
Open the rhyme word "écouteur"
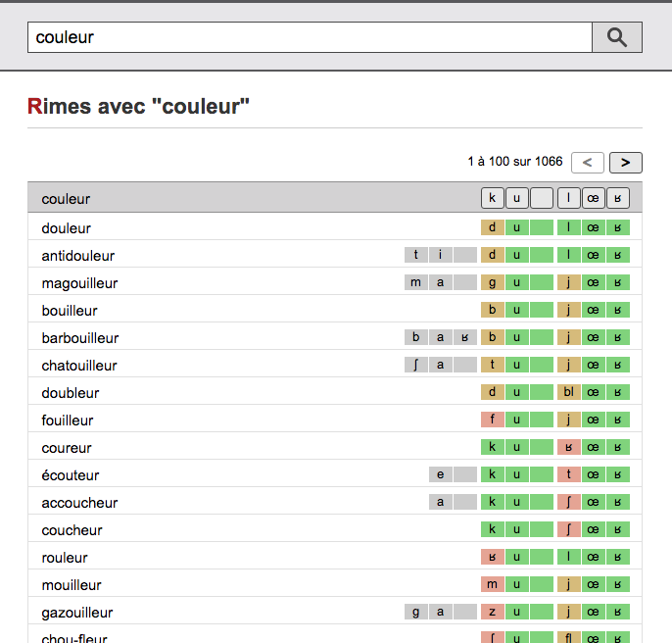pyautogui.click(x=71, y=475)
